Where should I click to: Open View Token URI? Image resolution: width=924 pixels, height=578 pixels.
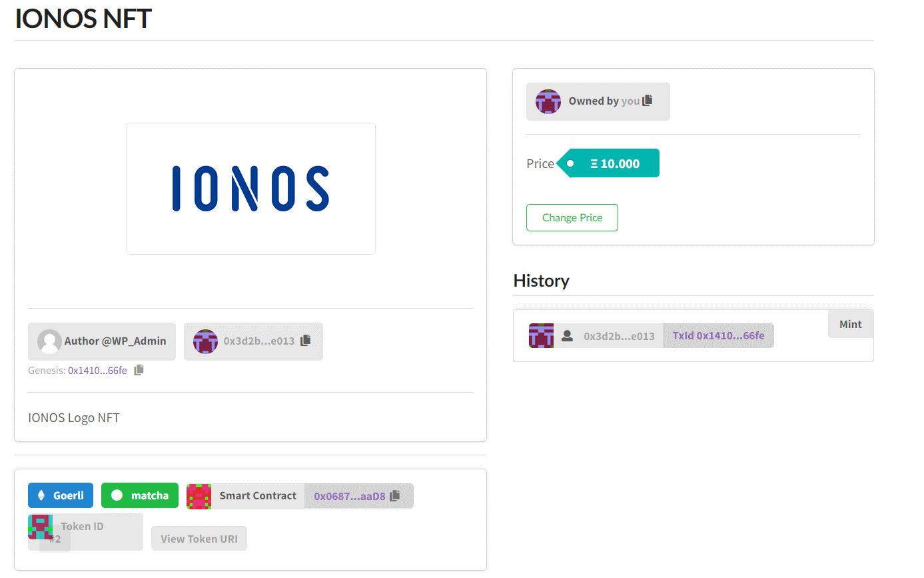[x=199, y=539]
